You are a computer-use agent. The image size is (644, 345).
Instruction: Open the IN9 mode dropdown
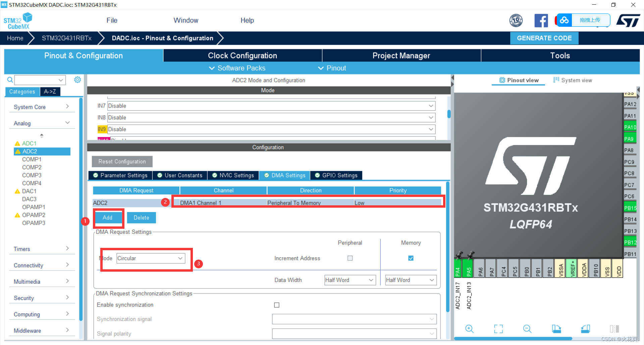(271, 129)
